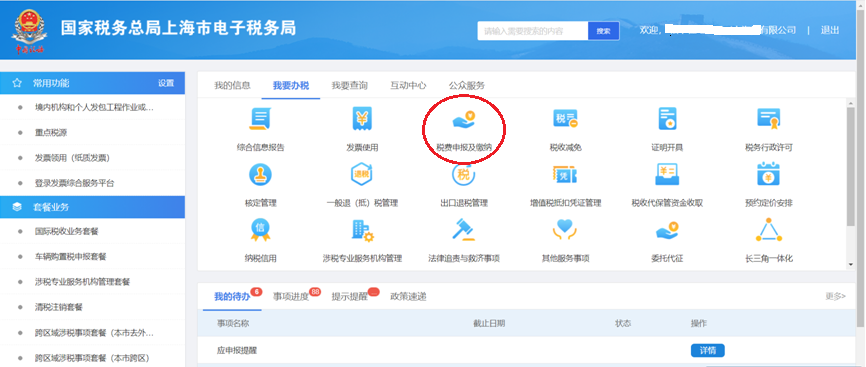Open 税收减免 icon

tap(565, 119)
